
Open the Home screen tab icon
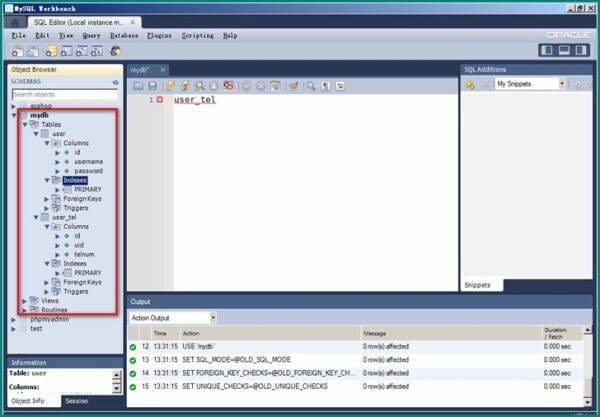15,23
